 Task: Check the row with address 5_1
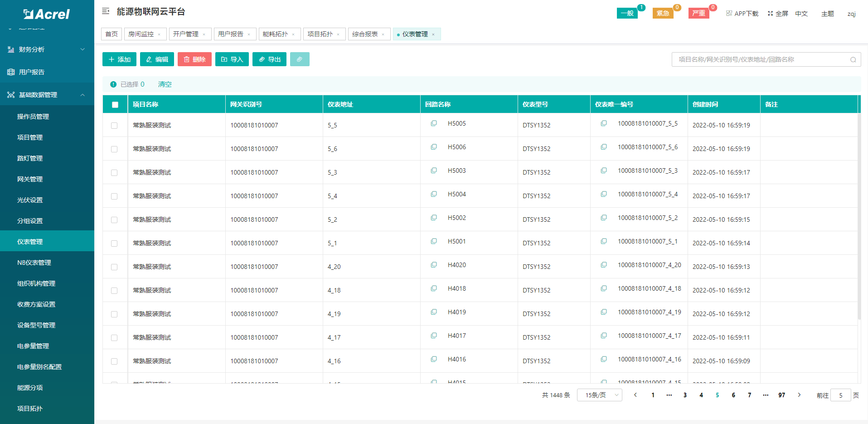[114, 244]
